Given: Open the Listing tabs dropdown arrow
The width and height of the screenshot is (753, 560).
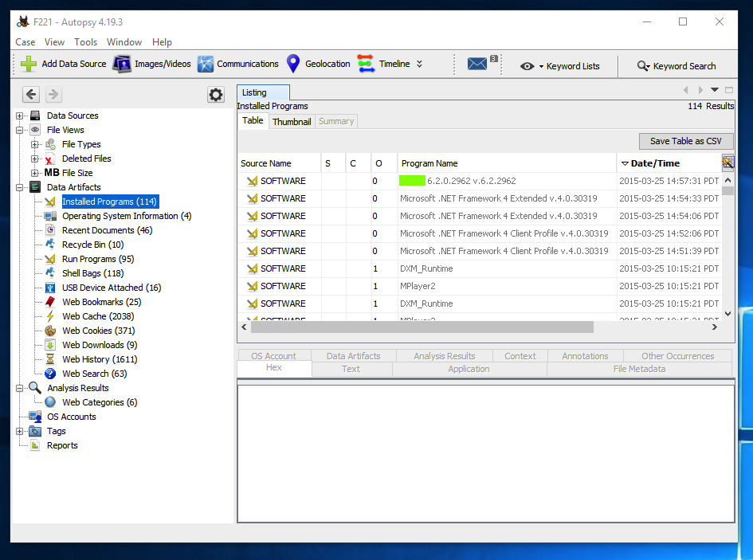Looking at the screenshot, I should [715, 90].
